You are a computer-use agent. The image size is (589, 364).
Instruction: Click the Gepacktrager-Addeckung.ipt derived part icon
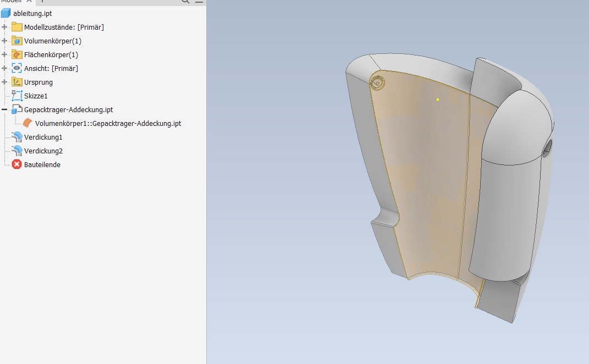coord(17,109)
